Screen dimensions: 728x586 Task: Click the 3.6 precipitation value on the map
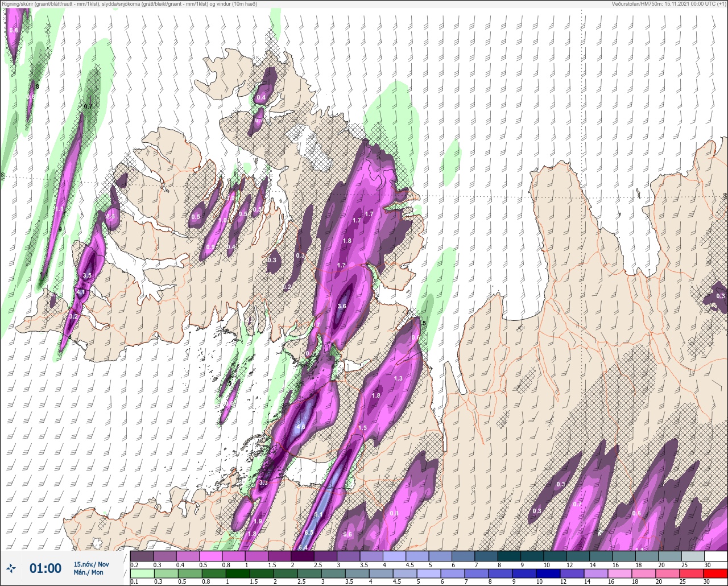(x=342, y=306)
